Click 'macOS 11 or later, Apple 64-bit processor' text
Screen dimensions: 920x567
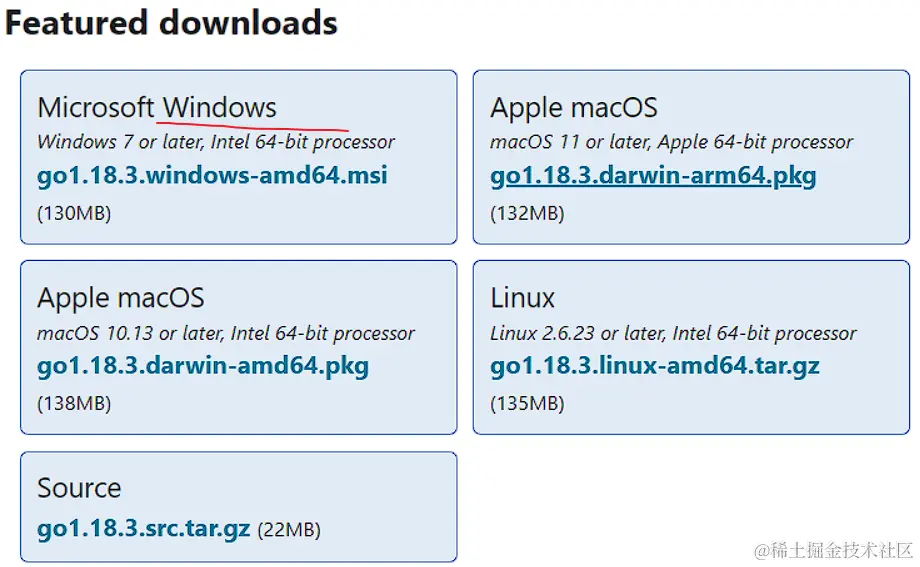coord(671,141)
